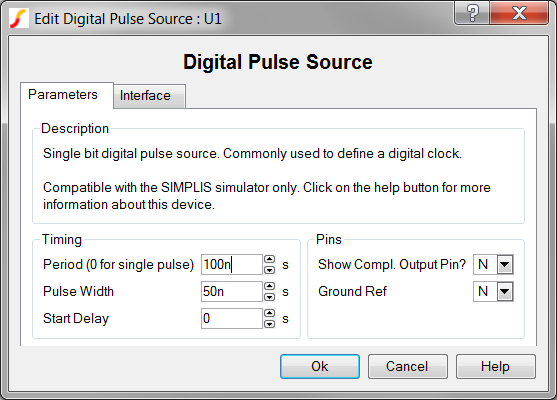Decrease Pulse Width with down spinner arrow
The width and height of the screenshot is (557, 400).
tap(270, 297)
